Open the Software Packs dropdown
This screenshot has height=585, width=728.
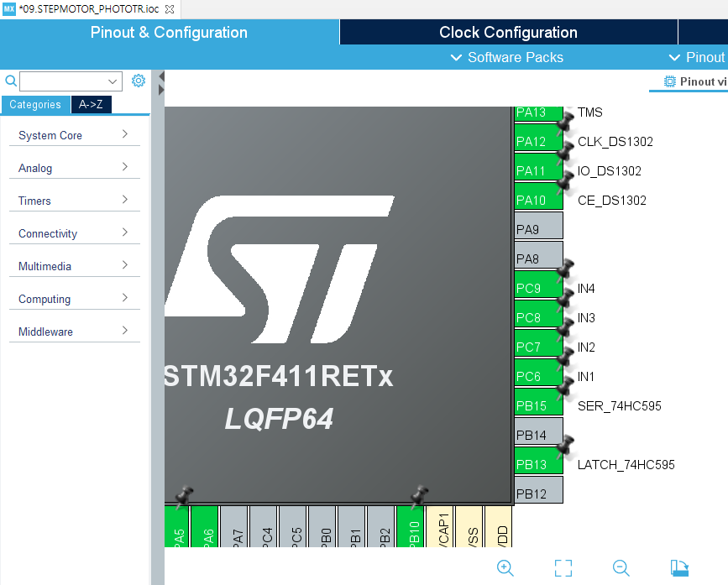[x=507, y=57]
